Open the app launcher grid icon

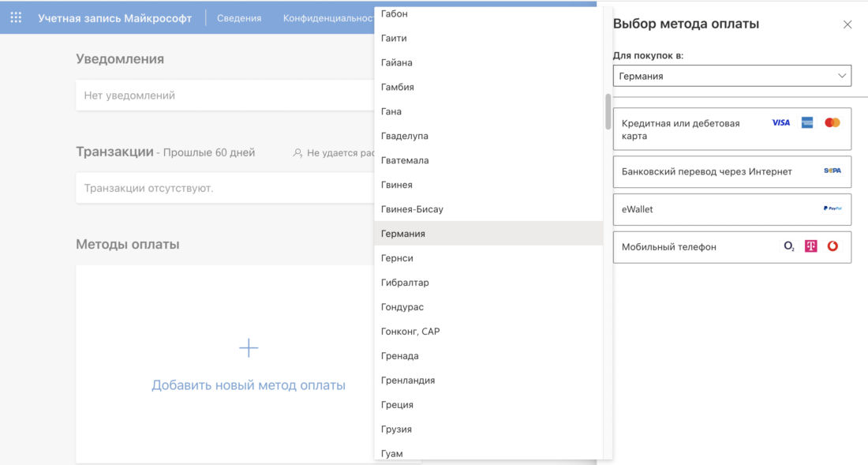click(16, 17)
